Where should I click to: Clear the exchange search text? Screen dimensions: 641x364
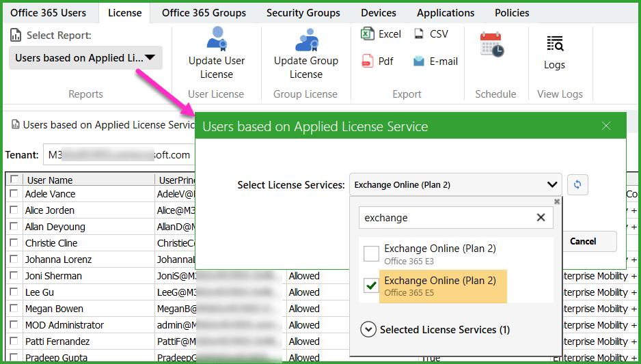point(541,218)
